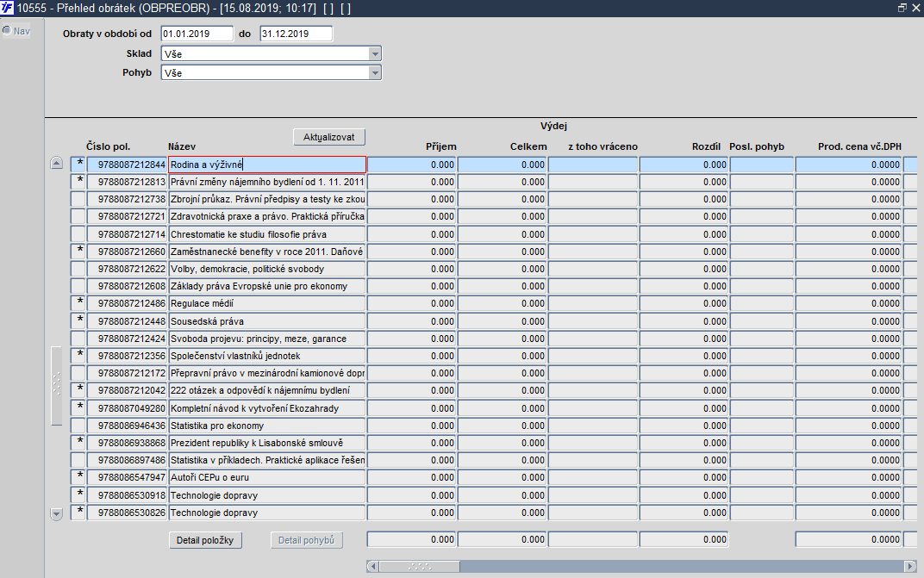Click the end date field 31.12.2019
Viewport: 924px width, 578px height.
tap(297, 34)
